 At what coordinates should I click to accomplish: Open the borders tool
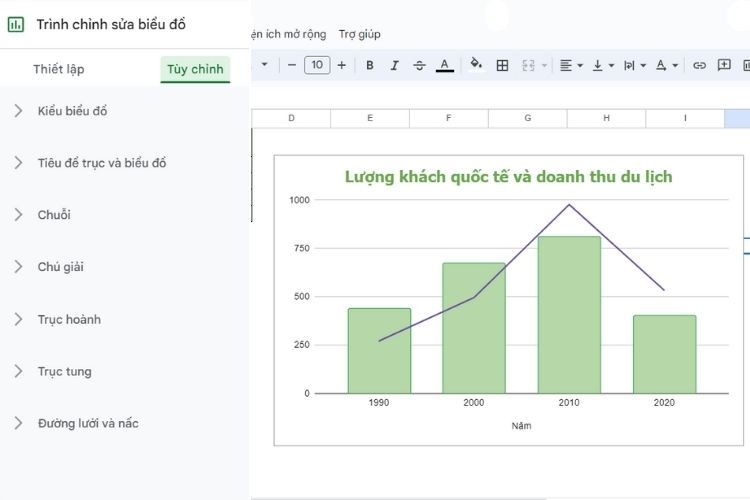502,66
